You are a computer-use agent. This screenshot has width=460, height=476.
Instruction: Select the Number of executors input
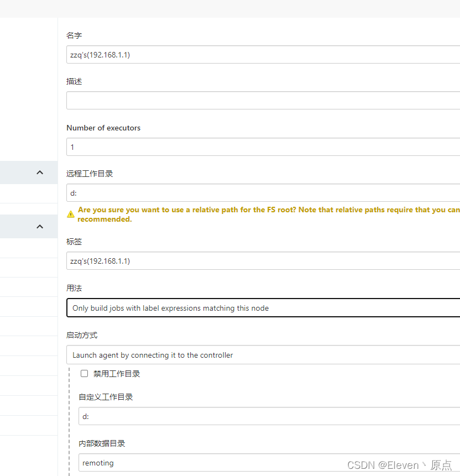pyautogui.click(x=263, y=147)
